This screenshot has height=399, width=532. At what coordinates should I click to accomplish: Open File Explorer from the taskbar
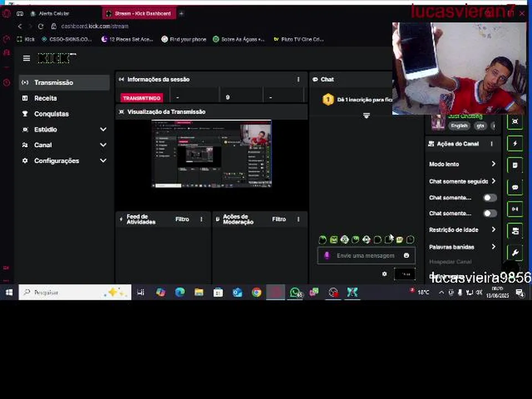[x=199, y=292]
